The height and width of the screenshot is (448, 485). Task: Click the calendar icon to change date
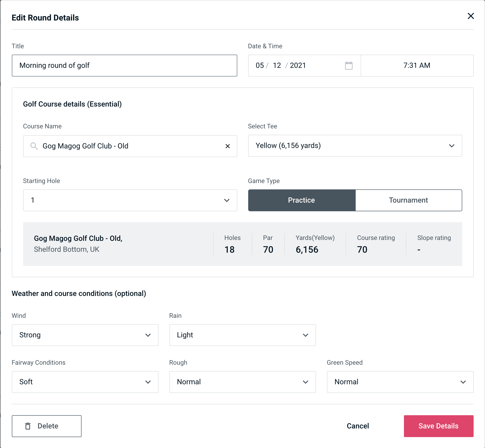(349, 66)
